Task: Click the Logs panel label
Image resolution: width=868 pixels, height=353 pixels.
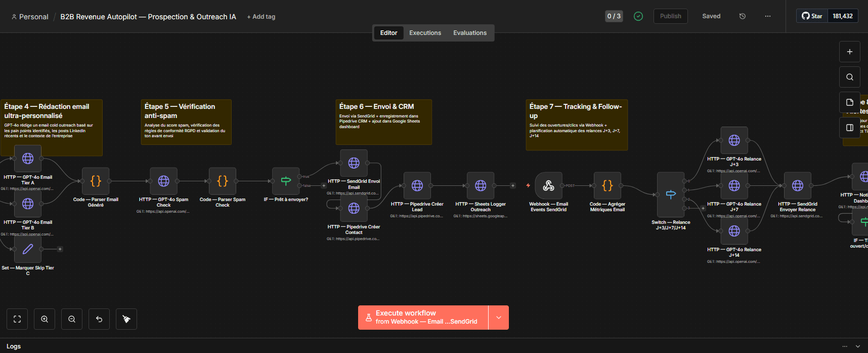Action: (14, 346)
